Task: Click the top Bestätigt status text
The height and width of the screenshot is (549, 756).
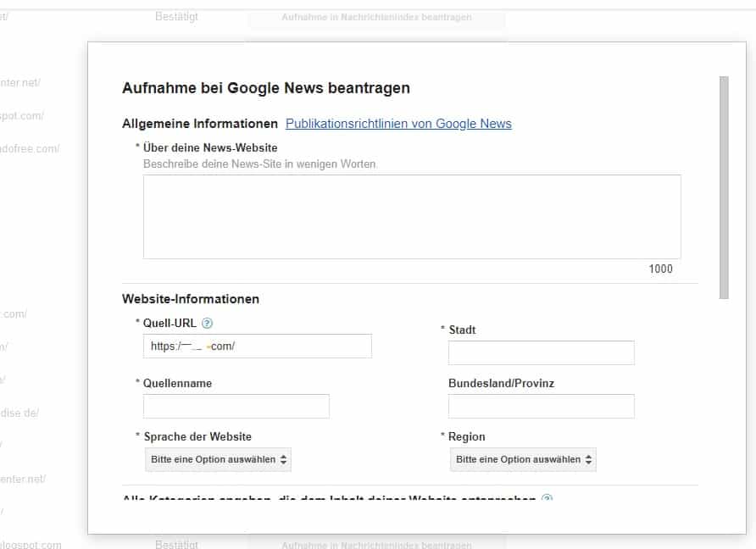Action: click(176, 16)
